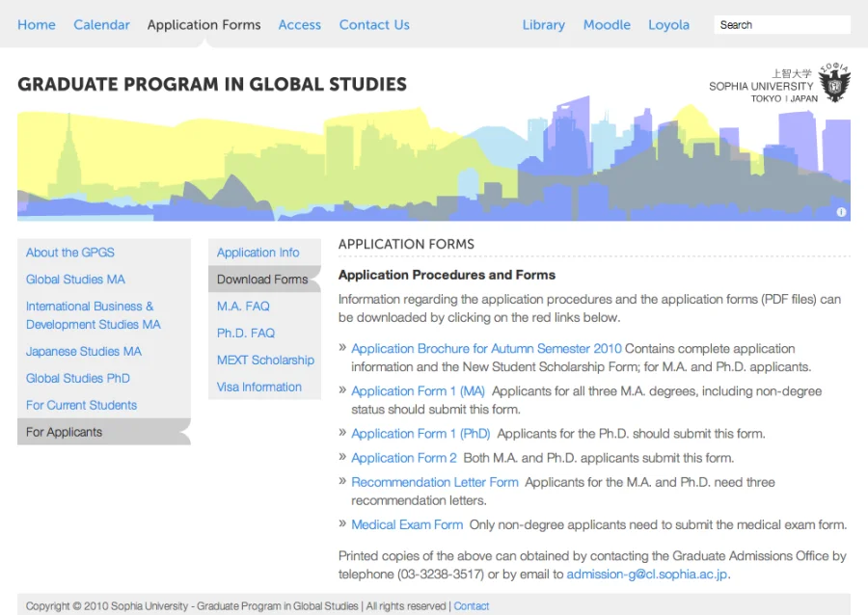Screen dimensions: 868x615
Task: Open the Recommendation Letter Form link
Action: tap(435, 482)
